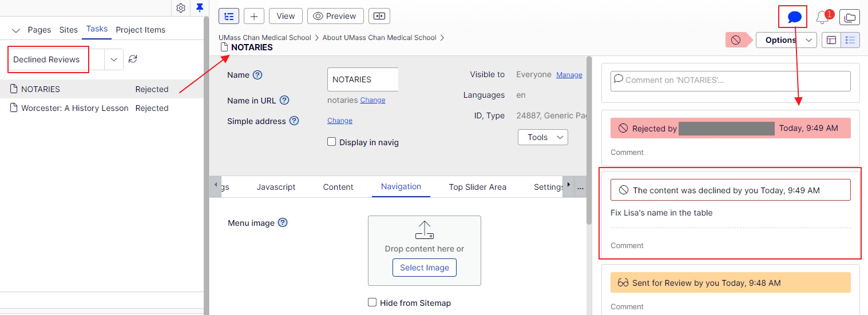Open the project folder icon
This screenshot has height=315, width=868.
click(850, 18)
